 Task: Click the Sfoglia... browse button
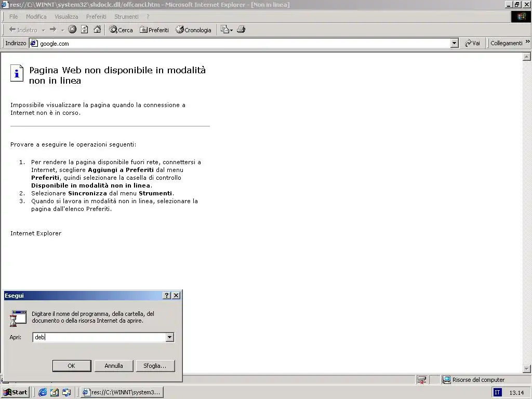155,366
